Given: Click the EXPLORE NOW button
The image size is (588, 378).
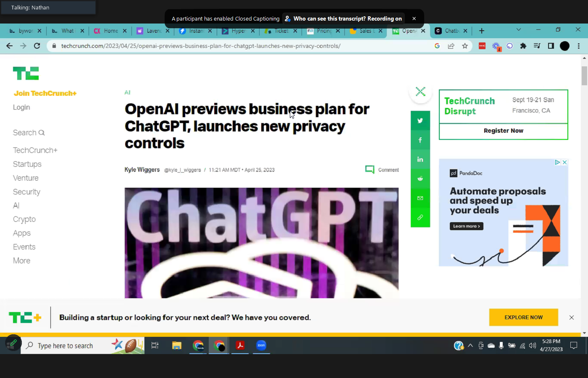Looking at the screenshot, I should tap(523, 318).
